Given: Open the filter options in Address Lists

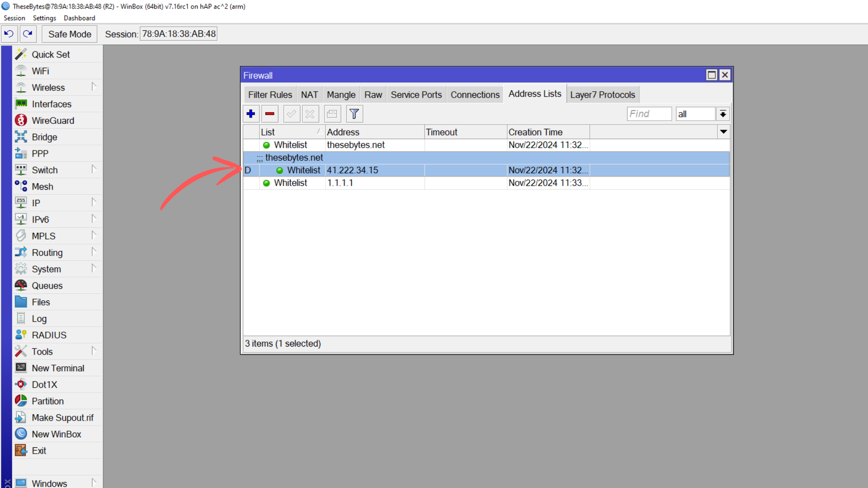Looking at the screenshot, I should pos(354,113).
